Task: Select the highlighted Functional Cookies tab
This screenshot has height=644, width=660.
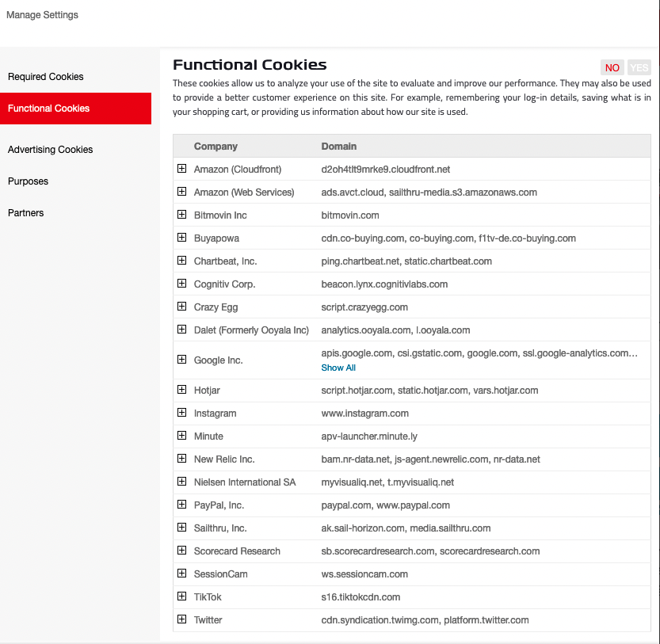Action: pos(49,109)
